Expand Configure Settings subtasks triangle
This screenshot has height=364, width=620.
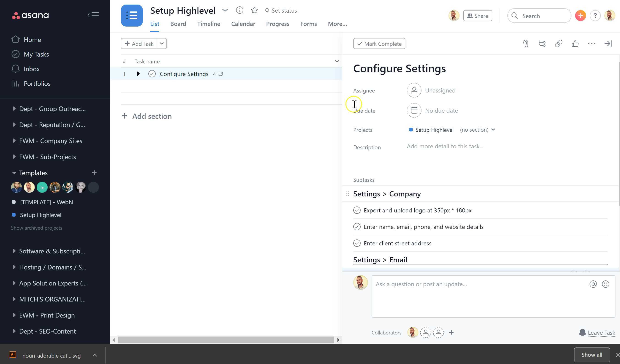(138, 74)
